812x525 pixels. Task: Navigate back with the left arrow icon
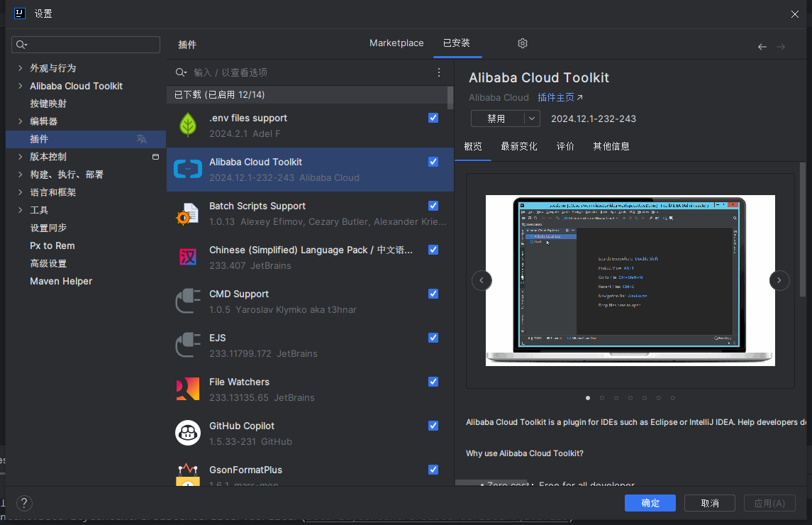click(762, 47)
